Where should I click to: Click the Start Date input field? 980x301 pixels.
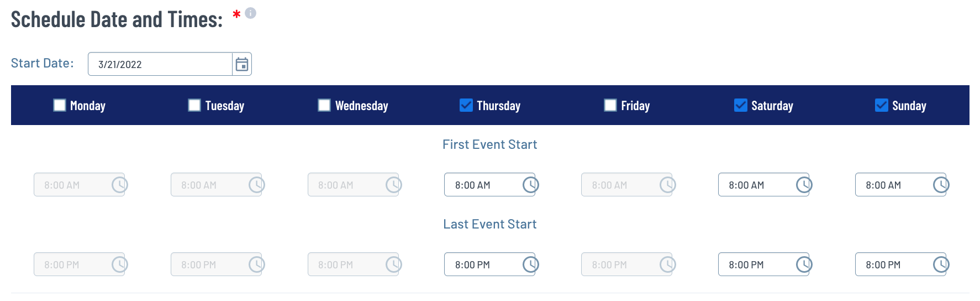(x=160, y=64)
